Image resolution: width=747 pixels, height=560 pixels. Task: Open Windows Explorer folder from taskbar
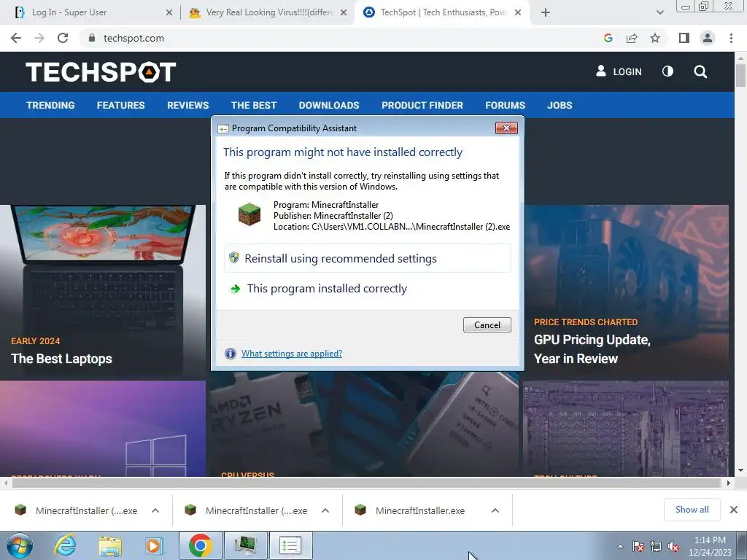(x=110, y=545)
